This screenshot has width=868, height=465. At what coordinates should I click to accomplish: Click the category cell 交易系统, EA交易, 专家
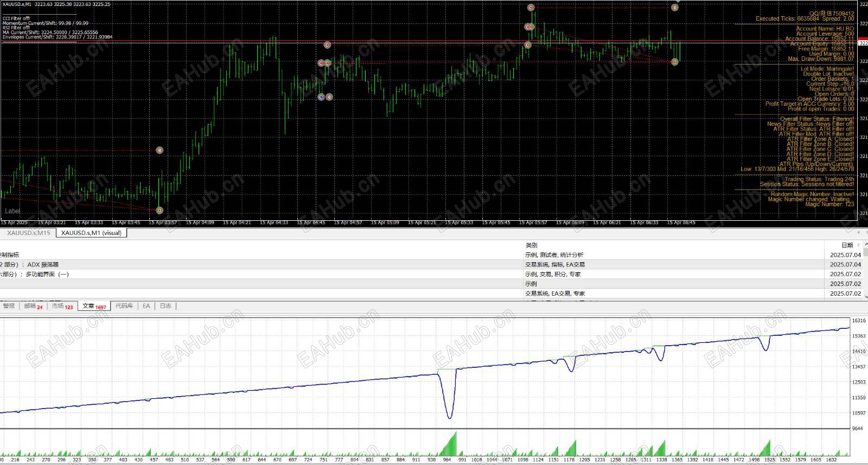[x=554, y=294]
